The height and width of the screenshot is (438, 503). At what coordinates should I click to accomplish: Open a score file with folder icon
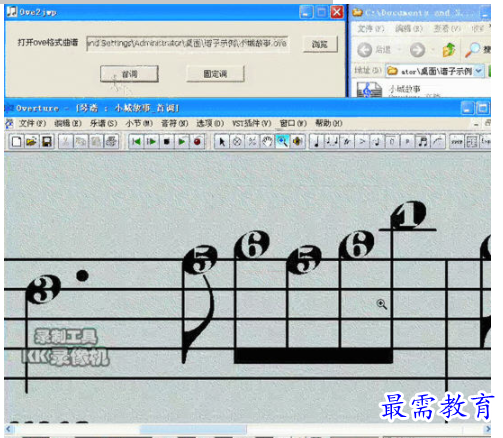point(31,142)
